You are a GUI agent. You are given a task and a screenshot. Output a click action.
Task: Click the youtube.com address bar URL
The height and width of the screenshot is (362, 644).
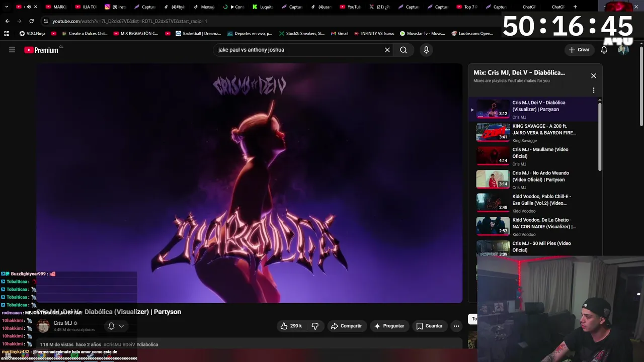point(129,21)
